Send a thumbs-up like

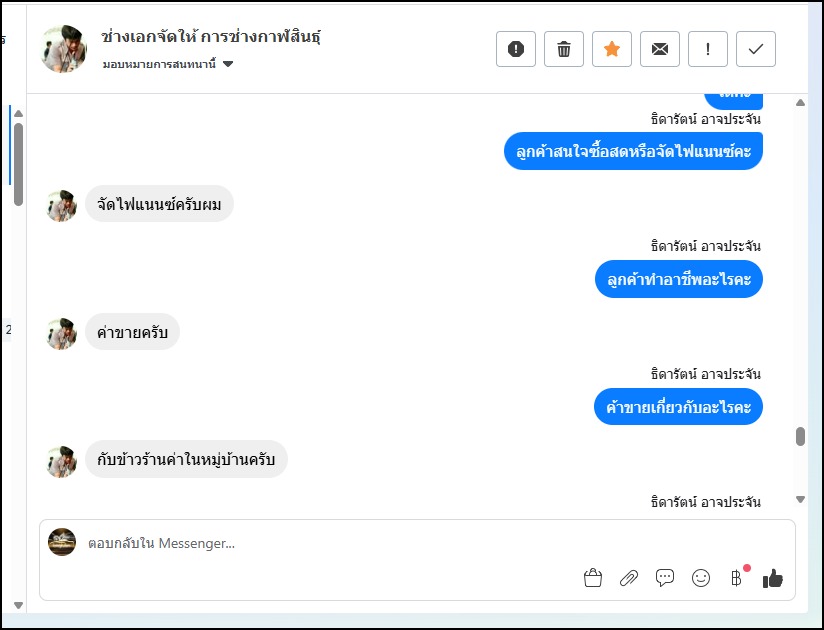click(773, 578)
